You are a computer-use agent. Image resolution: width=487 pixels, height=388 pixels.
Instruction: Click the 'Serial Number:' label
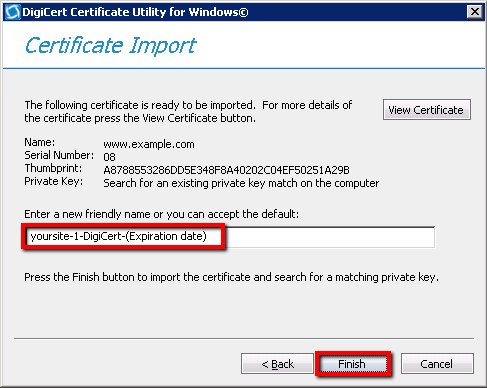click(59, 155)
